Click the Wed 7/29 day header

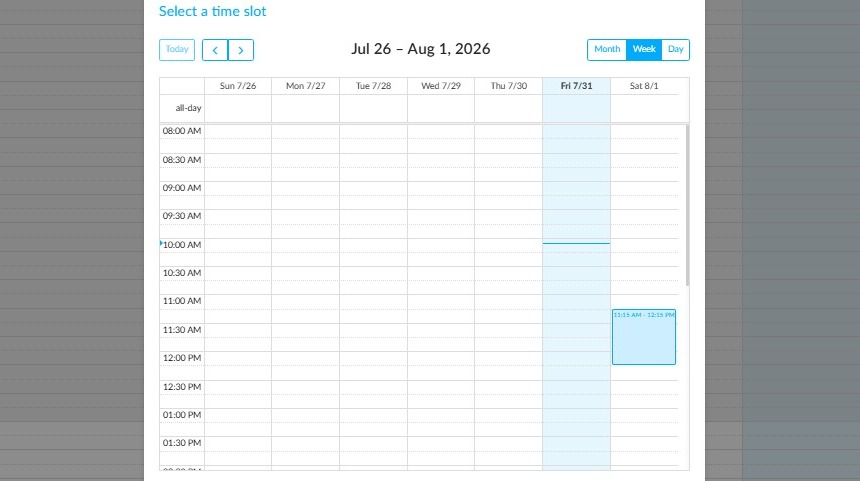pos(441,86)
